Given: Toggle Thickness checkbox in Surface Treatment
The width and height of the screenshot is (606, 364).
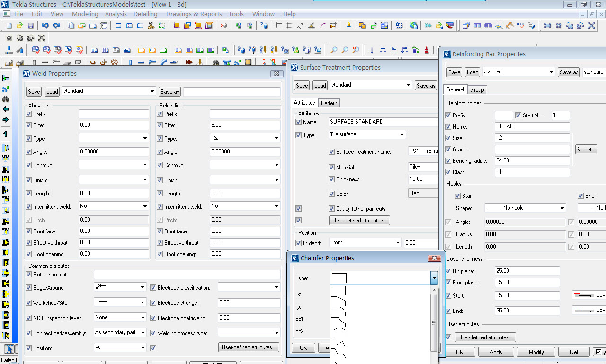Looking at the screenshot, I should (332, 179).
